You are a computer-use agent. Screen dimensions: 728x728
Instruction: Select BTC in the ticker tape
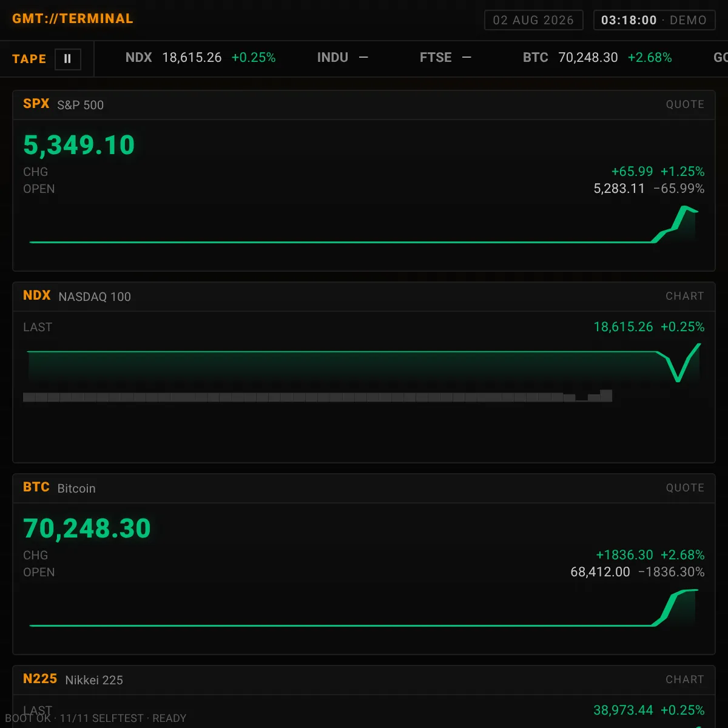(x=598, y=58)
